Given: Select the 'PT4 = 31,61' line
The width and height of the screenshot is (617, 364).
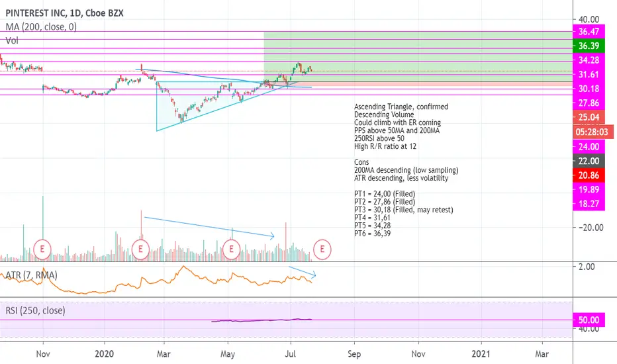Looking at the screenshot, I should pos(372,218).
